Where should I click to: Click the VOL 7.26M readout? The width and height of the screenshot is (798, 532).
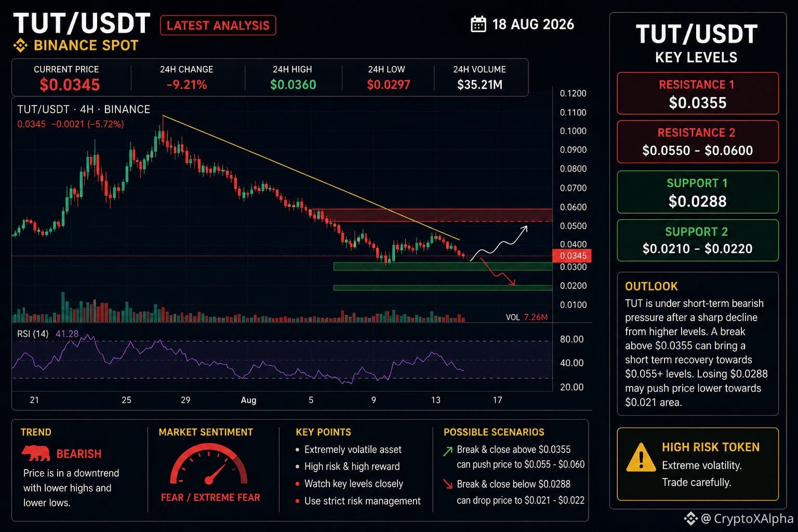pyautogui.click(x=526, y=317)
